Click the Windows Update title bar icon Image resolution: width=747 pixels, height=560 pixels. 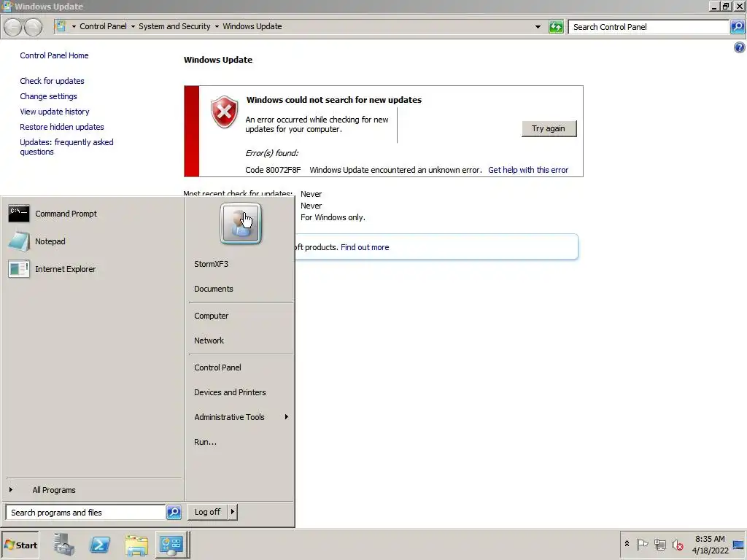point(7,6)
